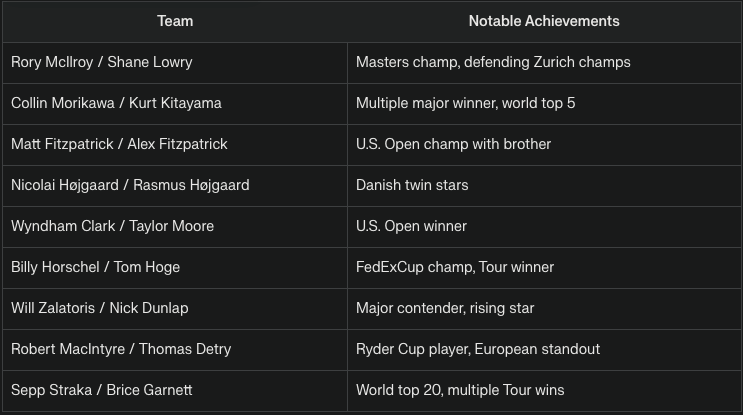Click the Robert MacIntyre / Thomas Detry cell
Image resolution: width=743 pixels, height=415 pixels.
175,350
